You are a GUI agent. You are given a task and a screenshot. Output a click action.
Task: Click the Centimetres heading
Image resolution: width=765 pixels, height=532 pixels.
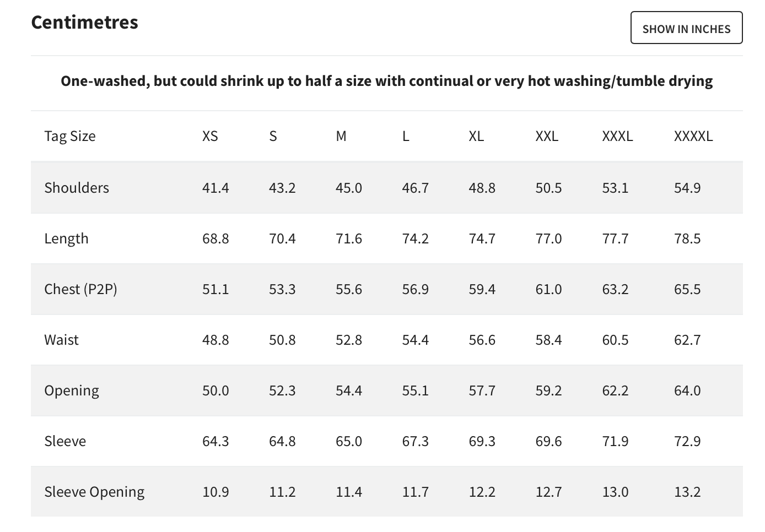(x=85, y=22)
